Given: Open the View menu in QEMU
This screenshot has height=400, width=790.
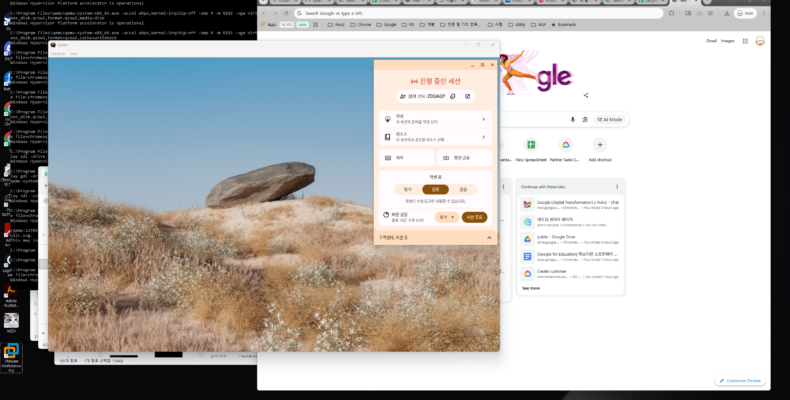Looking at the screenshot, I should (74, 53).
